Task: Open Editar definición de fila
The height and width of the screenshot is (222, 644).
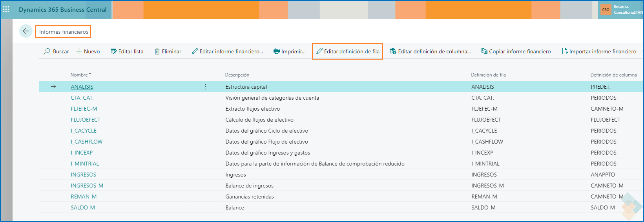Action: (348, 51)
